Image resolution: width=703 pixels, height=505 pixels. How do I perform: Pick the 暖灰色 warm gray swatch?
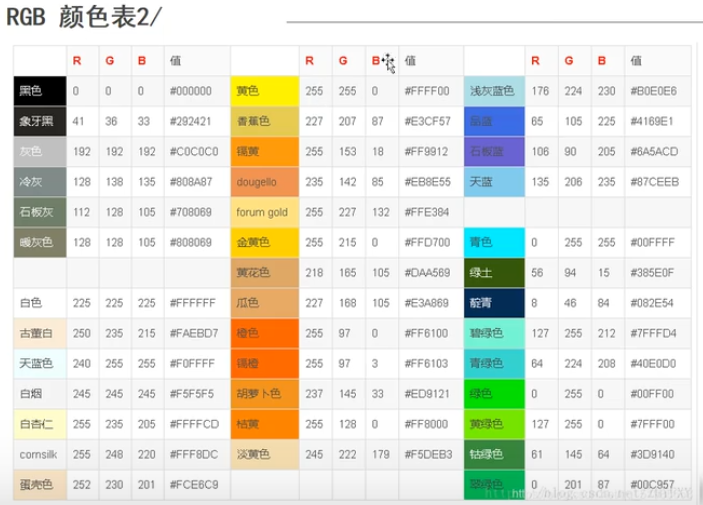40,242
